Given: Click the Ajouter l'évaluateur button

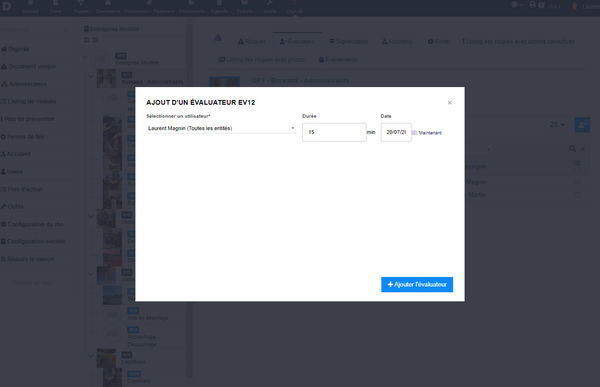Looking at the screenshot, I should pos(417,284).
